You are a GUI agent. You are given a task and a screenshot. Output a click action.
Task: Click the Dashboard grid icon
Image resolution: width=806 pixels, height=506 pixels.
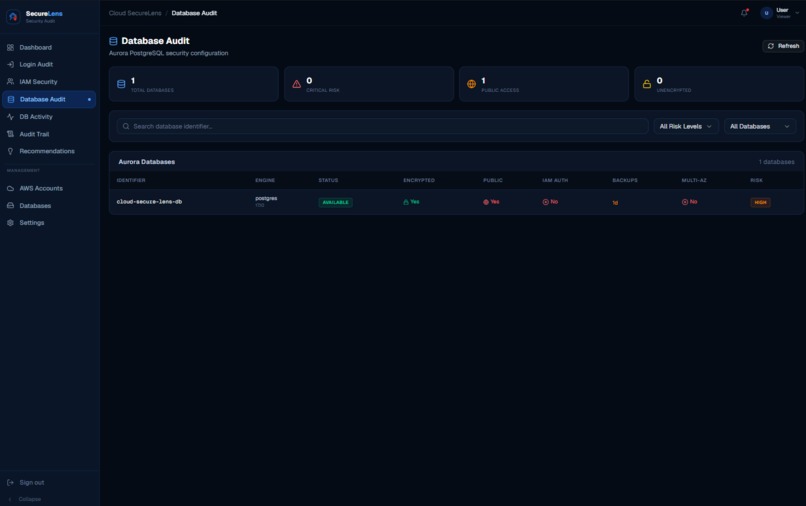10,47
